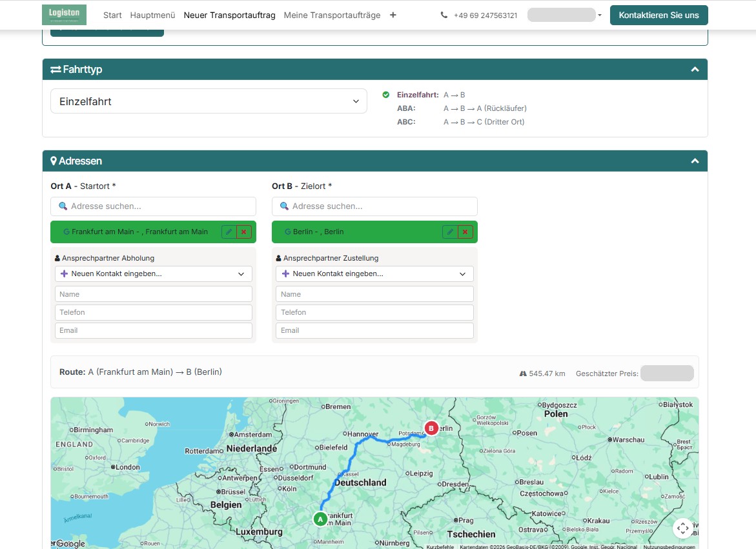Image resolution: width=756 pixels, height=549 pixels.
Task: Click the Name field under Abholung
Action: [x=153, y=294]
